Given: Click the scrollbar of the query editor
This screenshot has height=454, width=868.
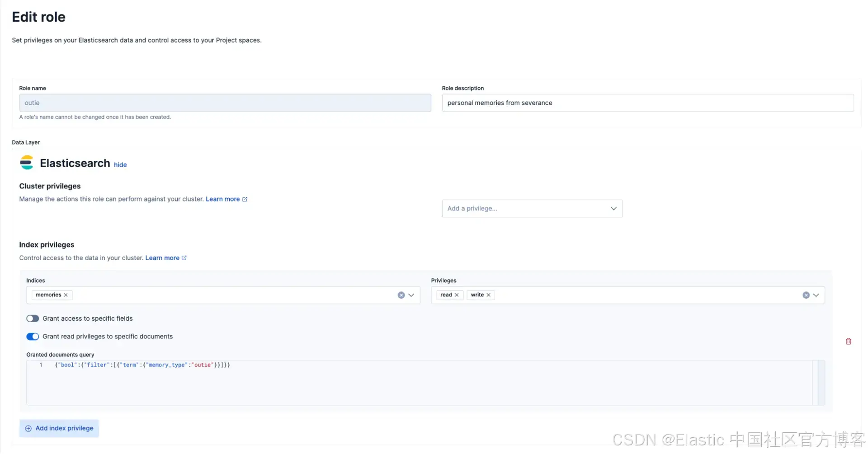Looking at the screenshot, I should pyautogui.click(x=821, y=383).
